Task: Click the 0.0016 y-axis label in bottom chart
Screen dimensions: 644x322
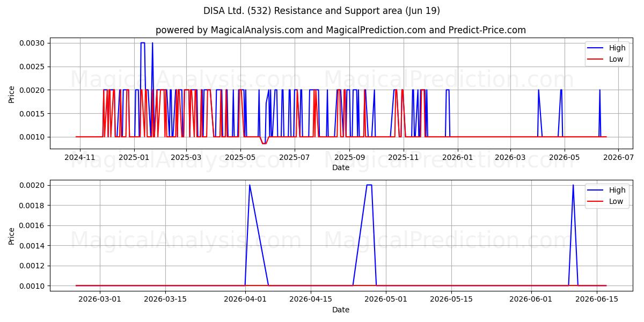Action: pyautogui.click(x=33, y=225)
